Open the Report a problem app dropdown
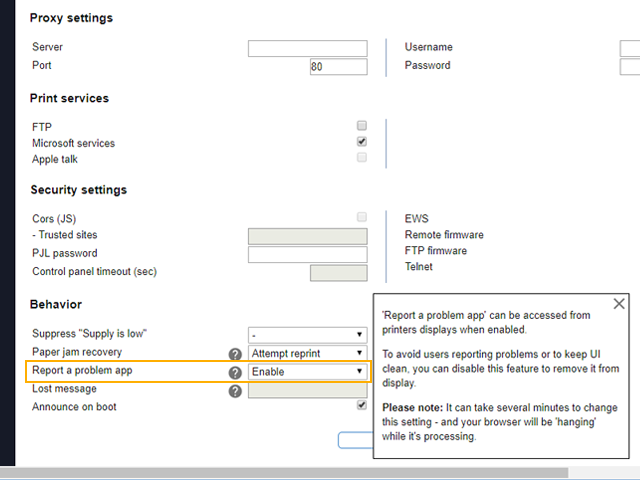This screenshot has width=640, height=480. (x=307, y=372)
